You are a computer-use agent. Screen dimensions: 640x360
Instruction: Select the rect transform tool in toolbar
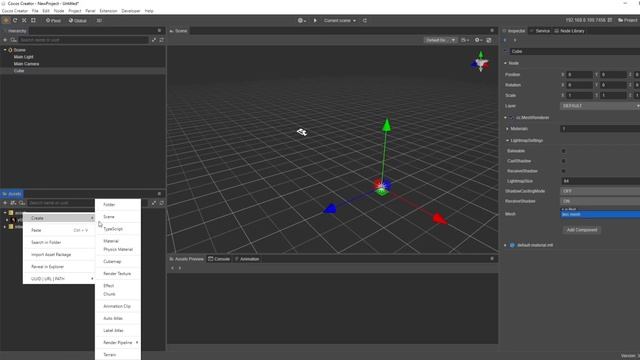33,20
